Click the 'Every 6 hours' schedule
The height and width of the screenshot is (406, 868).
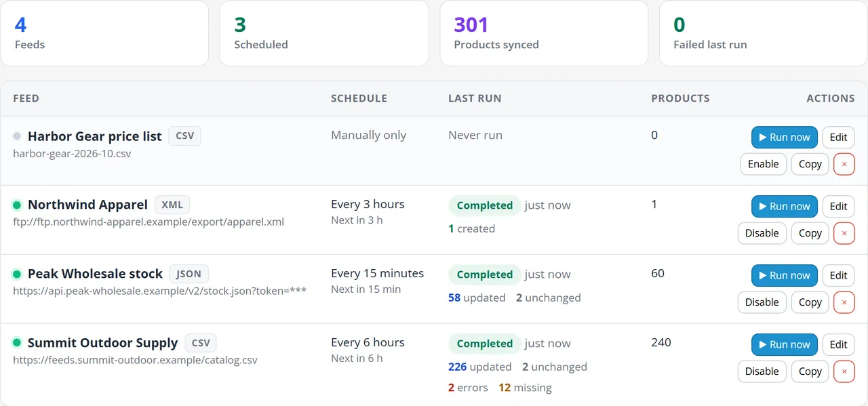[x=368, y=342]
